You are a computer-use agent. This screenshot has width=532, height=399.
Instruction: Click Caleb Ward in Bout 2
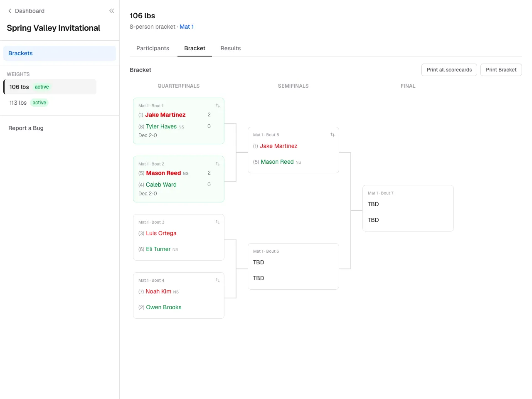(x=161, y=185)
